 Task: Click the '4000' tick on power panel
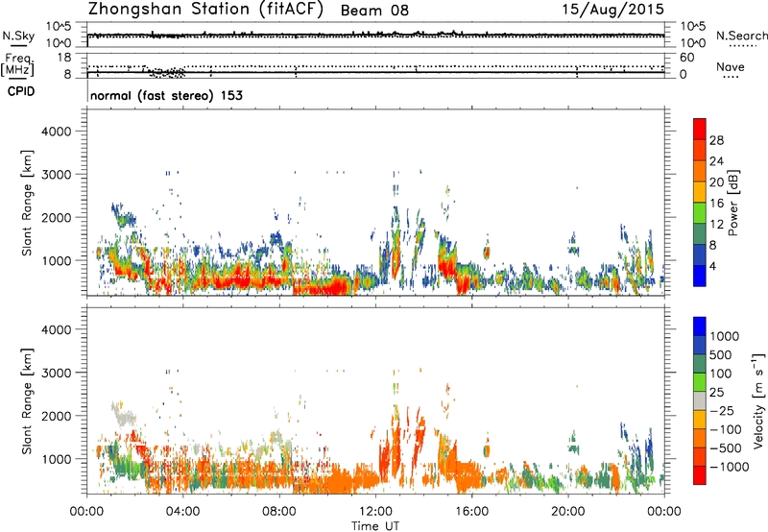click(x=56, y=132)
